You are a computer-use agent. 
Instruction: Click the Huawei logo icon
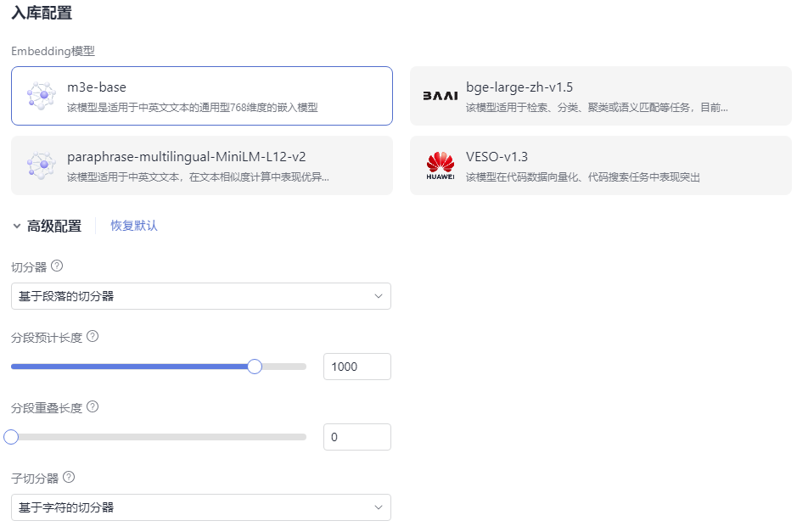pyautogui.click(x=440, y=165)
